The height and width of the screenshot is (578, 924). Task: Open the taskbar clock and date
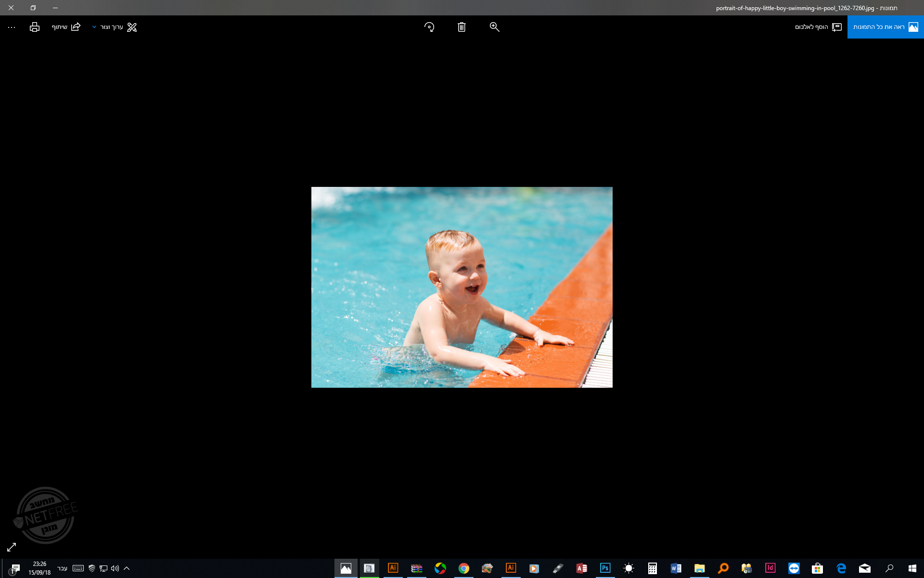tap(39, 568)
